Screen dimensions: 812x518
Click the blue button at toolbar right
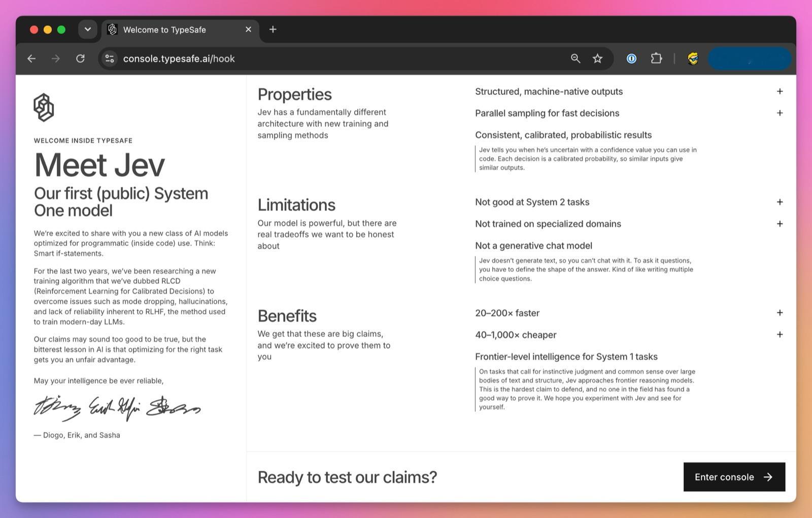749,59
